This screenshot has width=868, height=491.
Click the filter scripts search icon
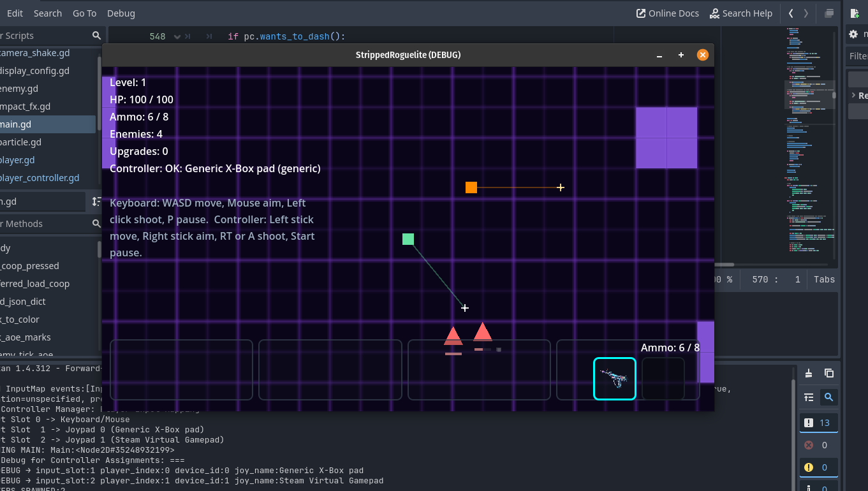(96, 36)
